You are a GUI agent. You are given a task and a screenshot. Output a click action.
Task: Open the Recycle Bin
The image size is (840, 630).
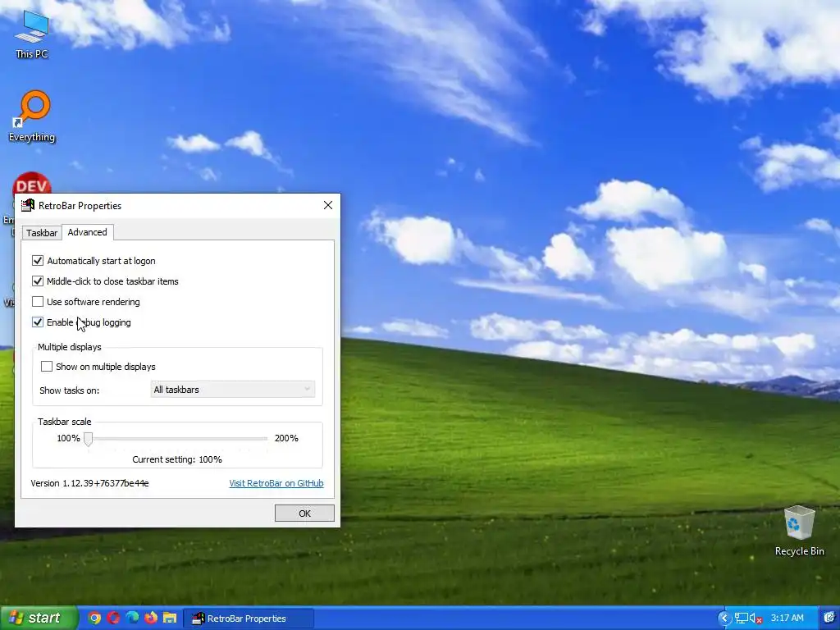(799, 531)
